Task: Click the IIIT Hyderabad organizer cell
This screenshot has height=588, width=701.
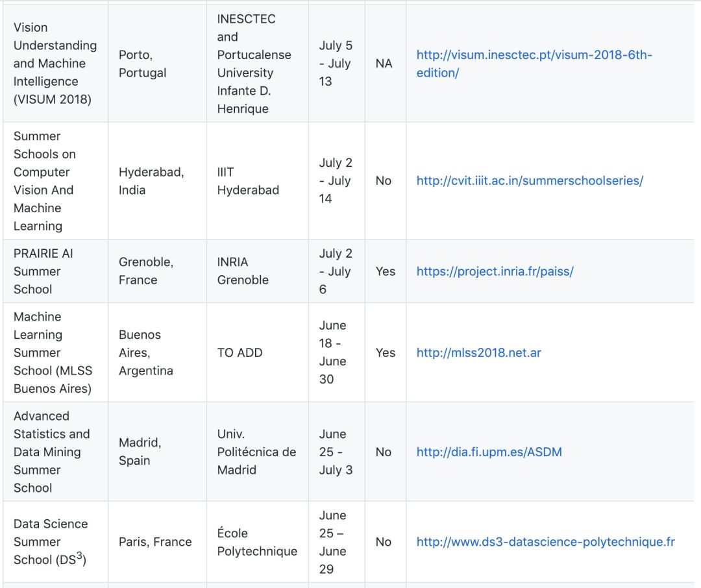Action: click(x=248, y=181)
